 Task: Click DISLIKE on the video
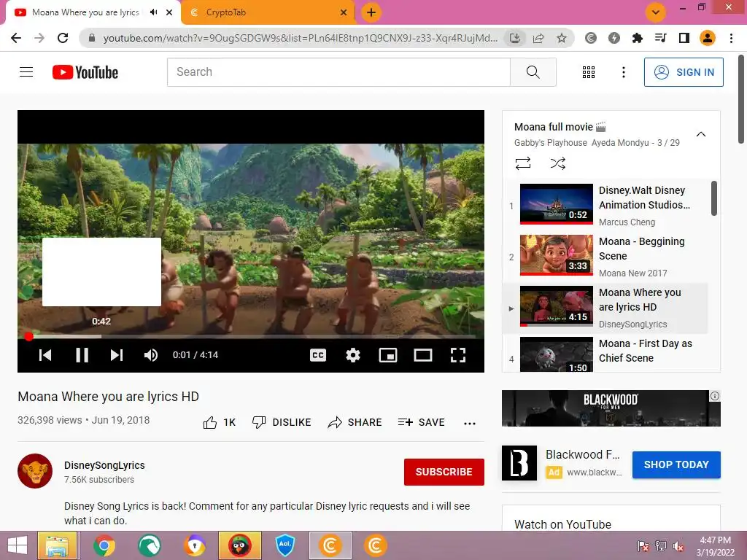282,422
